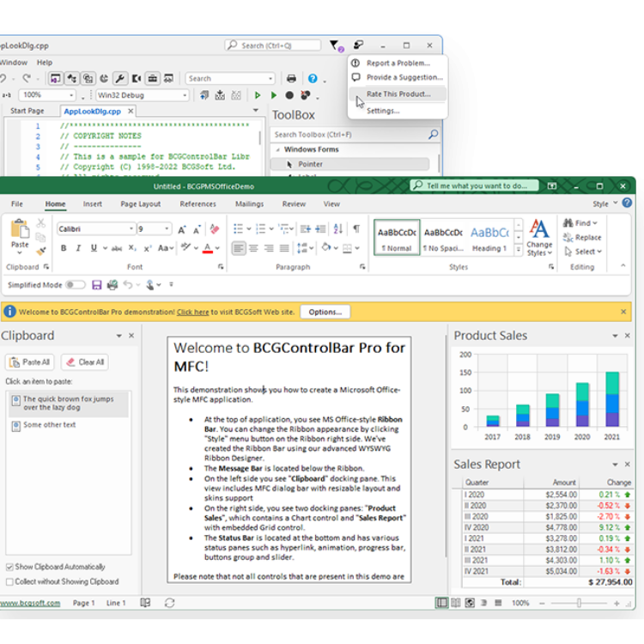Click the Paste All button

[30, 362]
